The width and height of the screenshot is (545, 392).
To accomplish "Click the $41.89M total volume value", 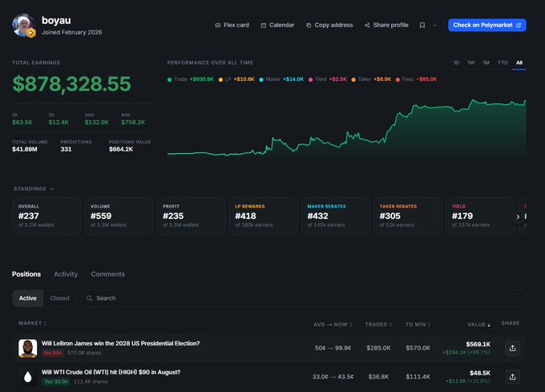I will tap(25, 149).
